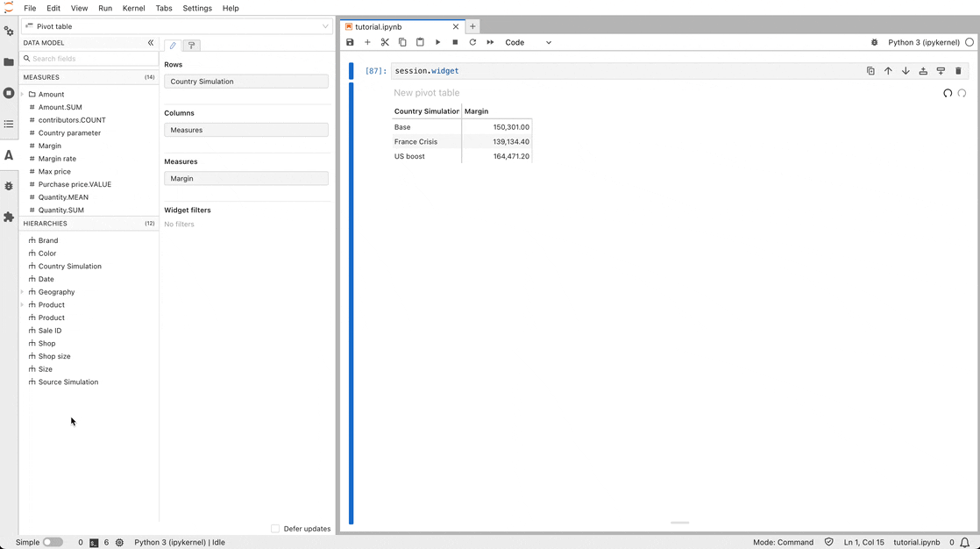Expand the Amount measures folder

tap(22, 95)
